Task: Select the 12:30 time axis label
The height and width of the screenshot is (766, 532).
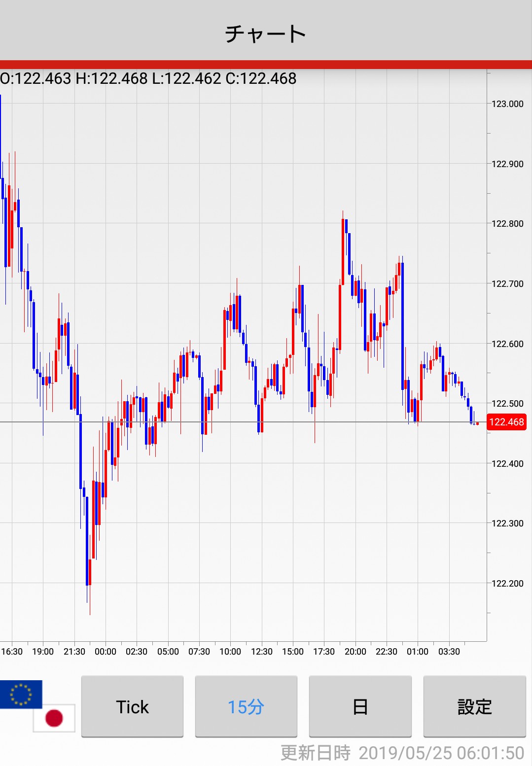Action: [261, 651]
